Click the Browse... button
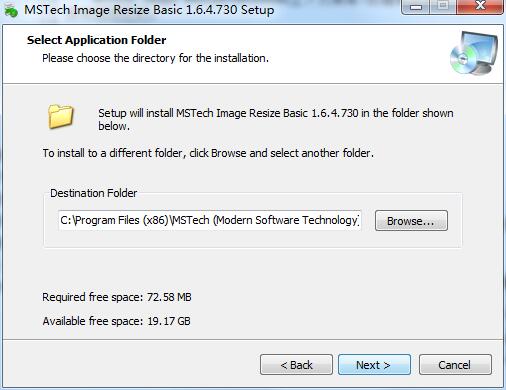The width and height of the screenshot is (506, 390). pyautogui.click(x=411, y=221)
